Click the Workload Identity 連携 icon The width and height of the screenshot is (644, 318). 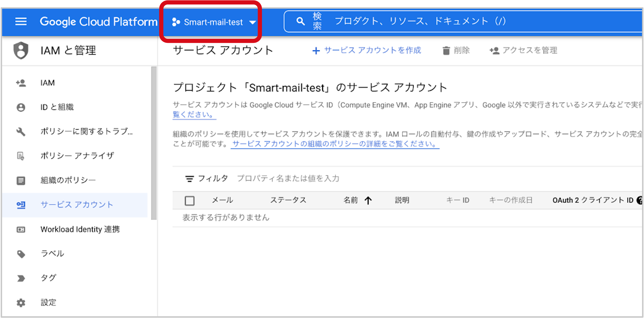(x=21, y=229)
